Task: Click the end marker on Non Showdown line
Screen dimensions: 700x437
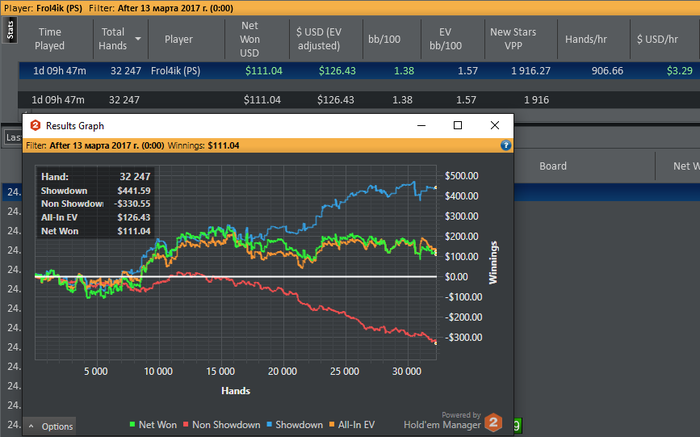Action: [436, 343]
